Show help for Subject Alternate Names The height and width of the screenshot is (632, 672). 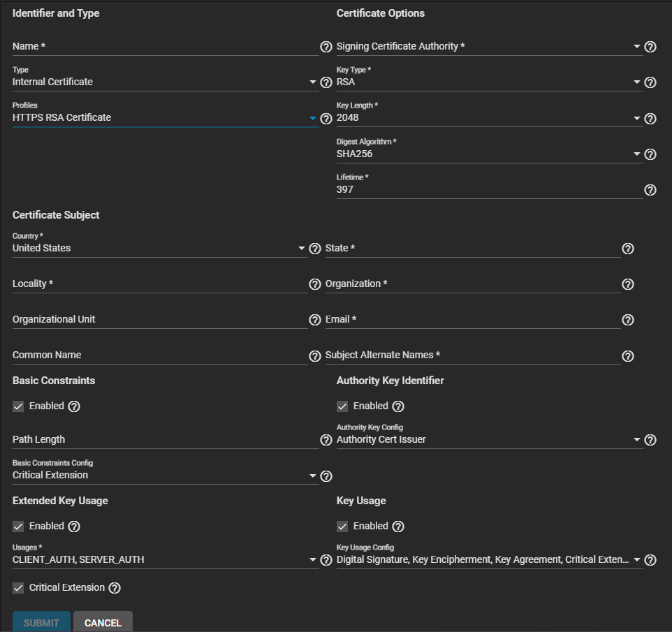point(628,356)
